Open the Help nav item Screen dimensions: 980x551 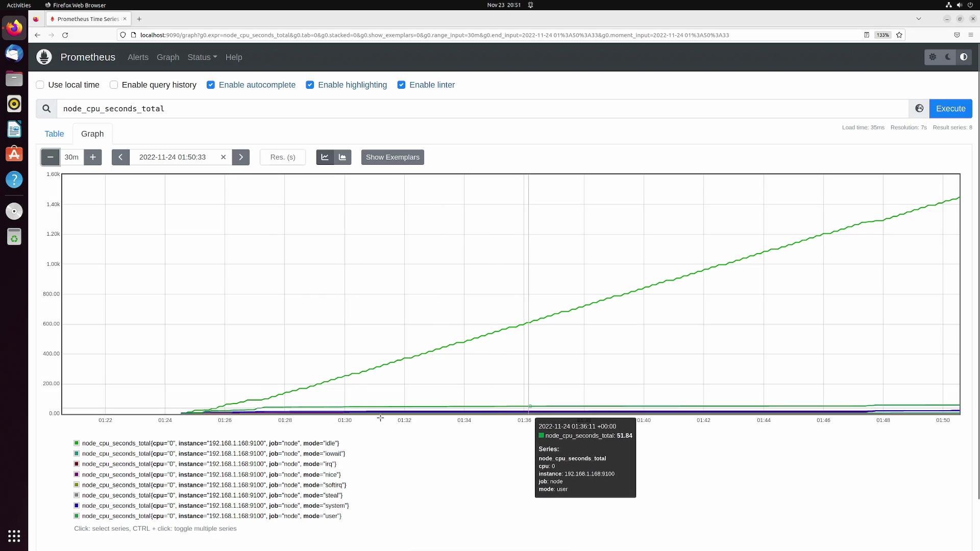tap(234, 57)
